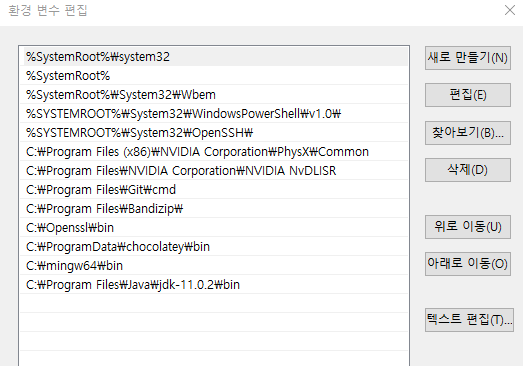
Task: Close the 환경 변수 편집 dialog
Action: coord(510,10)
